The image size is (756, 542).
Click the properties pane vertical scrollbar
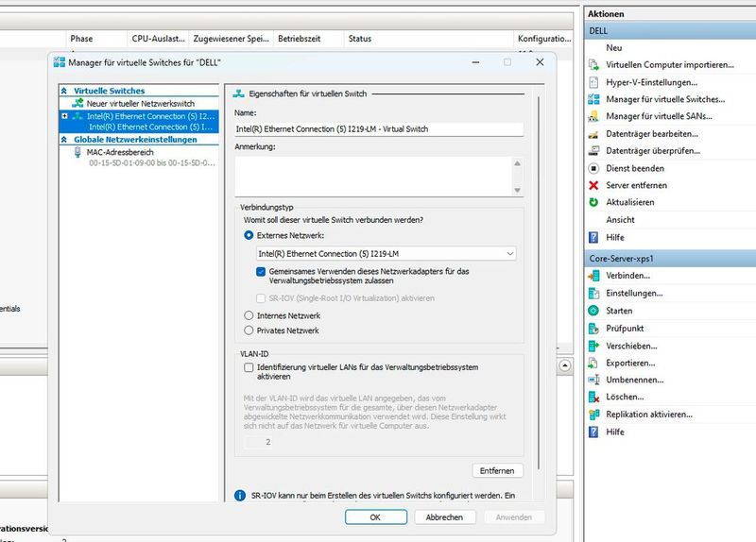point(539,281)
